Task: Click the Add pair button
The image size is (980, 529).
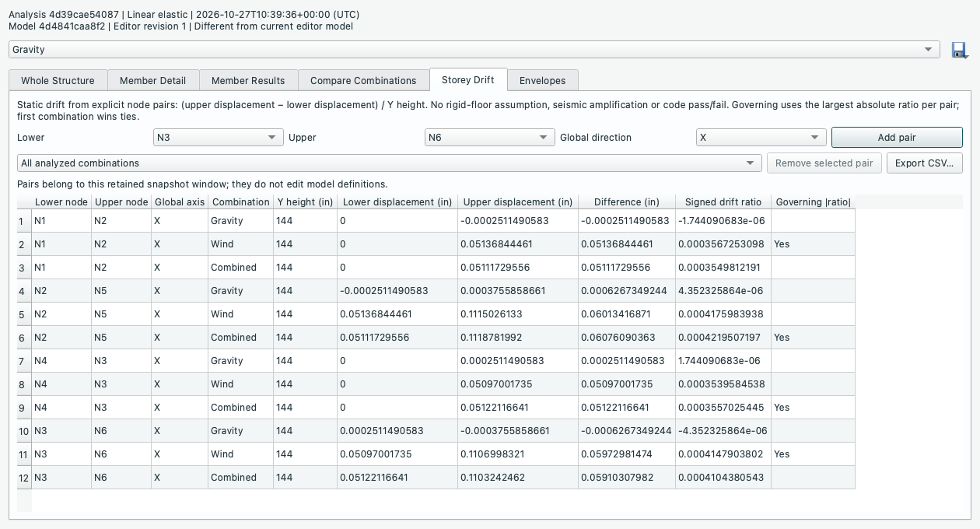Action: [x=897, y=137]
